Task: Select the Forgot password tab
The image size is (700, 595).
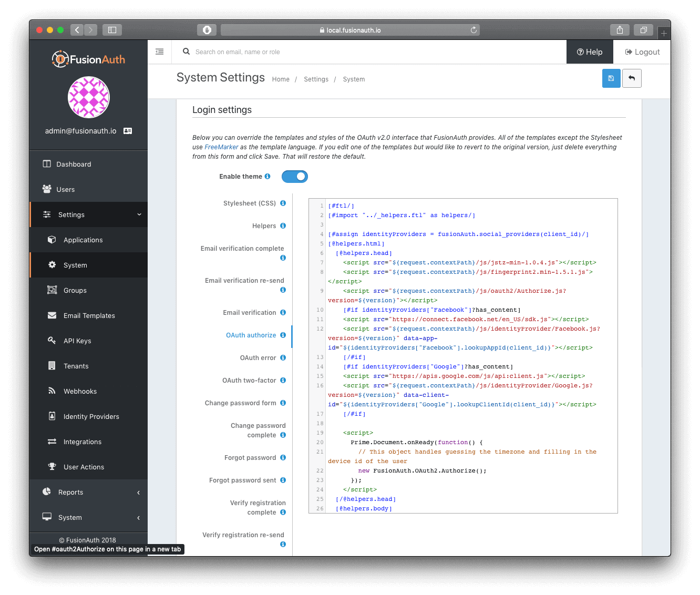Action: [x=250, y=458]
